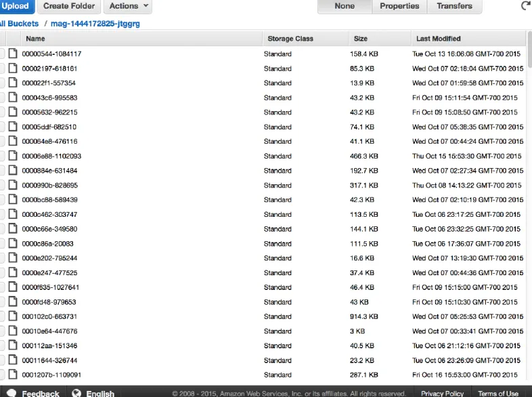
Task: Click file icon for 0000c66e-349580
Action: click(13, 229)
